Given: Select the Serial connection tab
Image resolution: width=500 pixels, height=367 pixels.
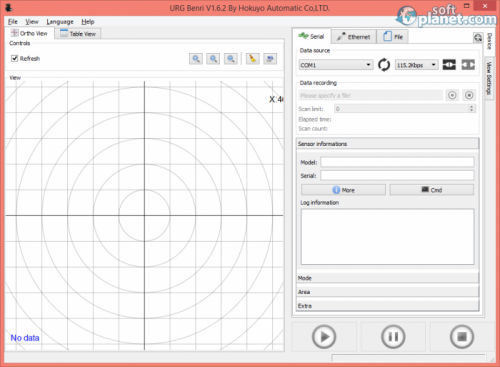Looking at the screenshot, I should [312, 36].
